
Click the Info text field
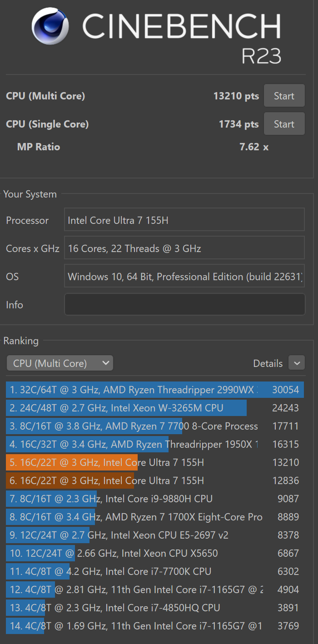point(184,304)
